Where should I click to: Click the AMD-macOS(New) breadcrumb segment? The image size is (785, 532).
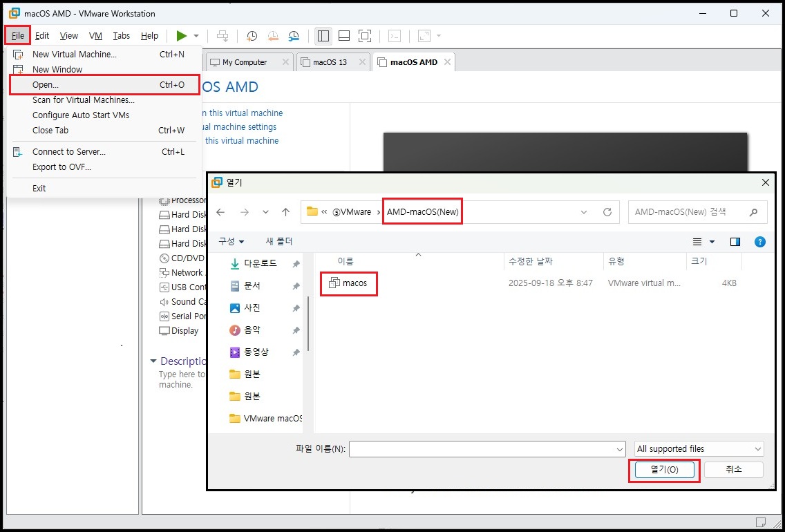pos(422,212)
